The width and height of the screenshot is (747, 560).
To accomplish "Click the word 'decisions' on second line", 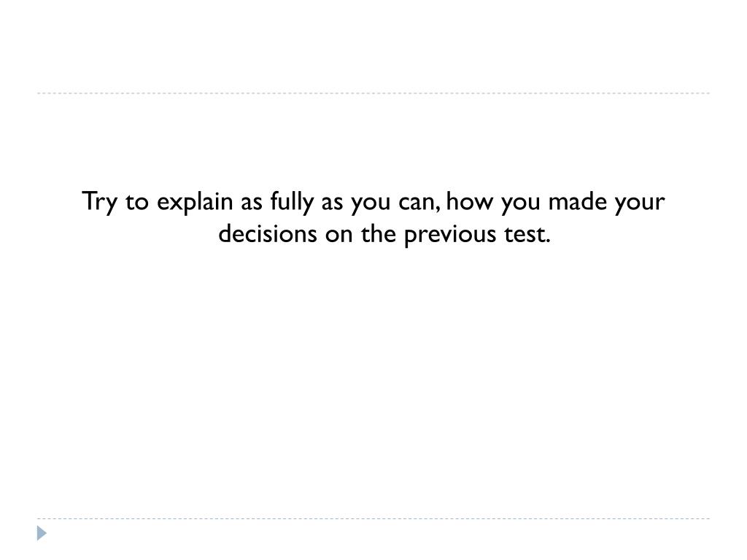I will point(268,234).
